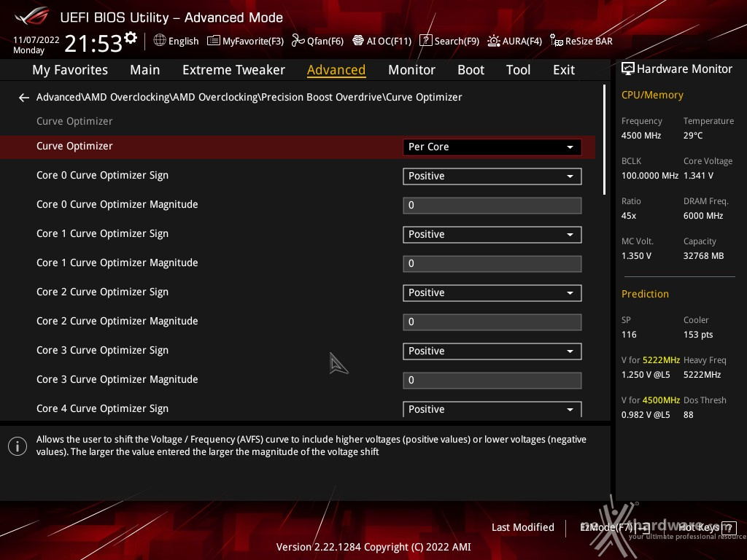Screen dimensions: 747x560
Task: Switch to My Favorites tab
Action: coord(70,70)
